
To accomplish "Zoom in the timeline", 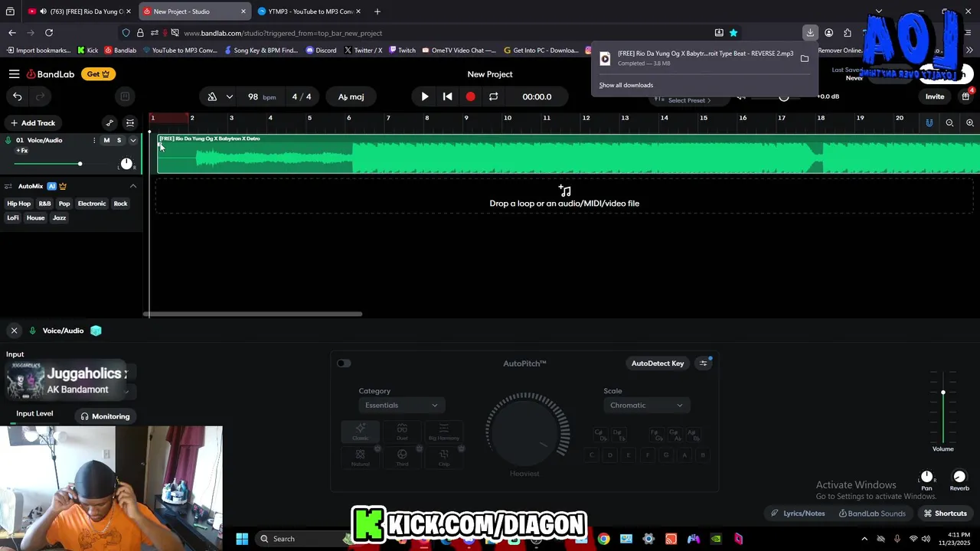I will [x=970, y=123].
